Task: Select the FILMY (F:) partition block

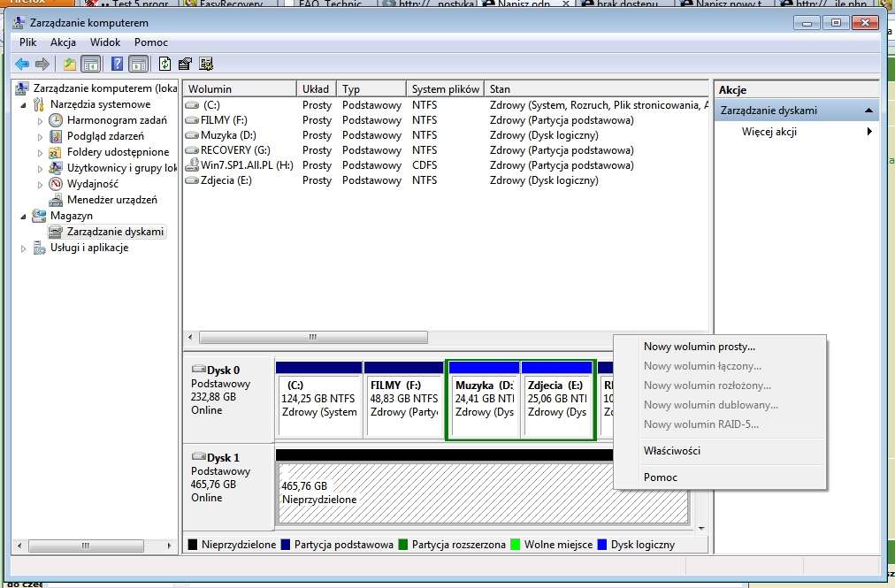Action: click(x=403, y=400)
